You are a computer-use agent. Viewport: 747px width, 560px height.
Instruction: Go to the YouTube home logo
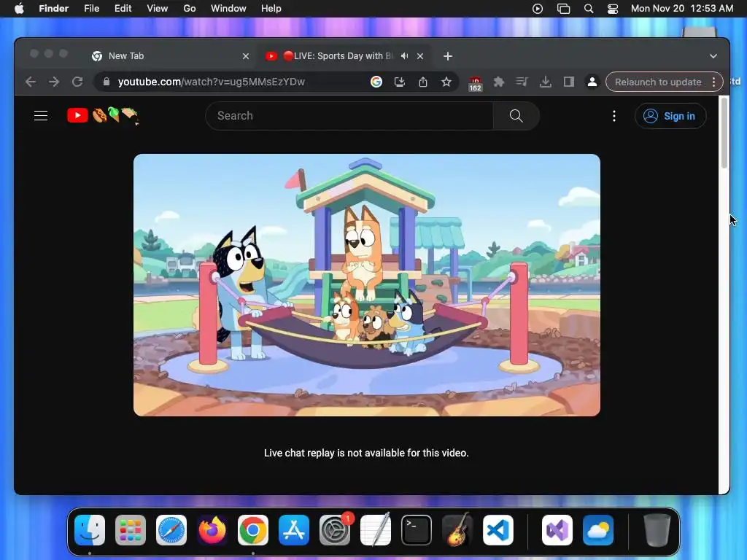pyautogui.click(x=102, y=116)
